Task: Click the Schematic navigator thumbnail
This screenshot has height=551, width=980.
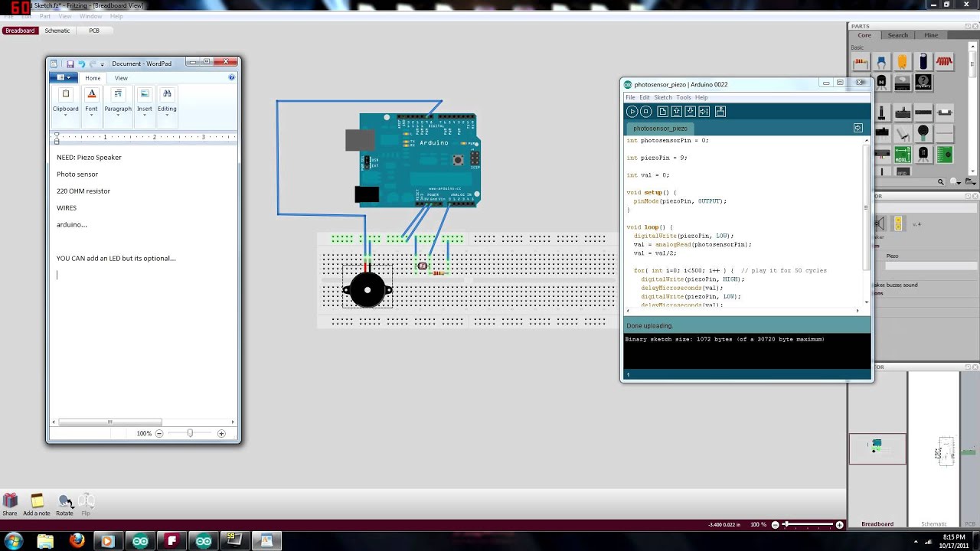Action: 946,452
